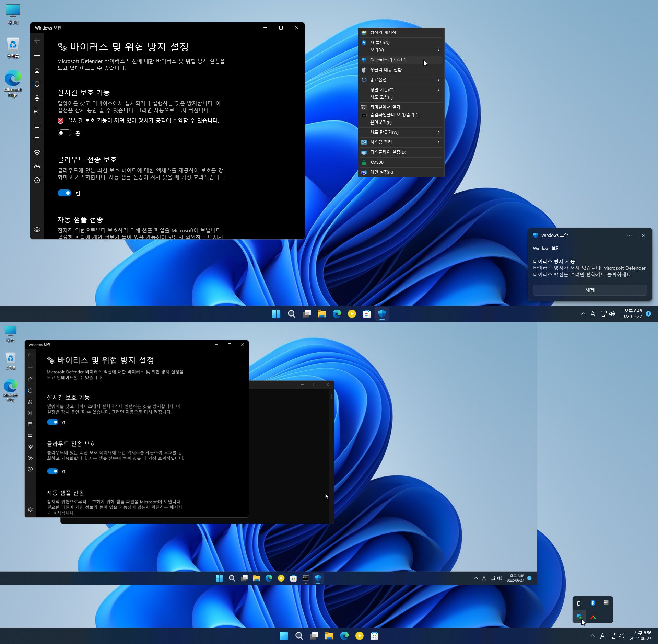658x644 pixels.
Task: Expand the 정렬 기준(O) submenu
Action: 401,90
